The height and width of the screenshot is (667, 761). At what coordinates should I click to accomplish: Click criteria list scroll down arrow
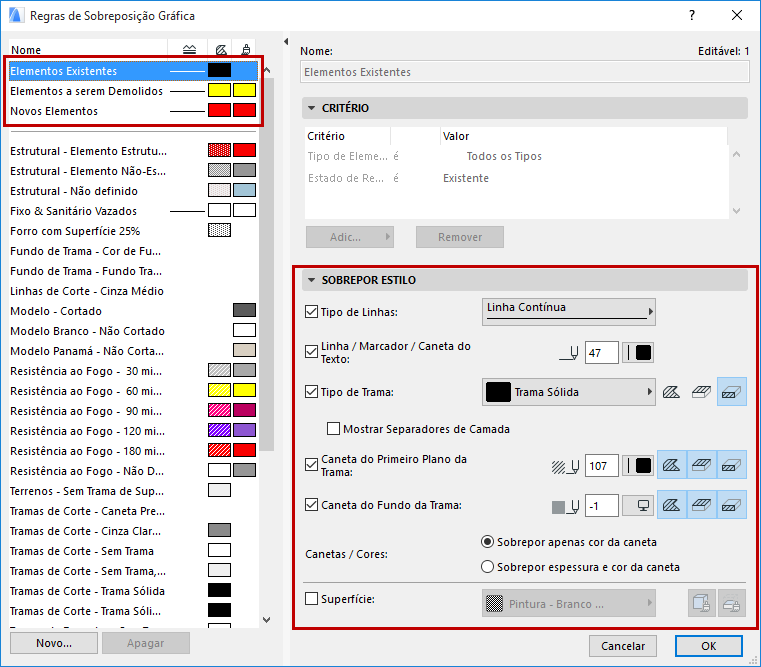[736, 211]
